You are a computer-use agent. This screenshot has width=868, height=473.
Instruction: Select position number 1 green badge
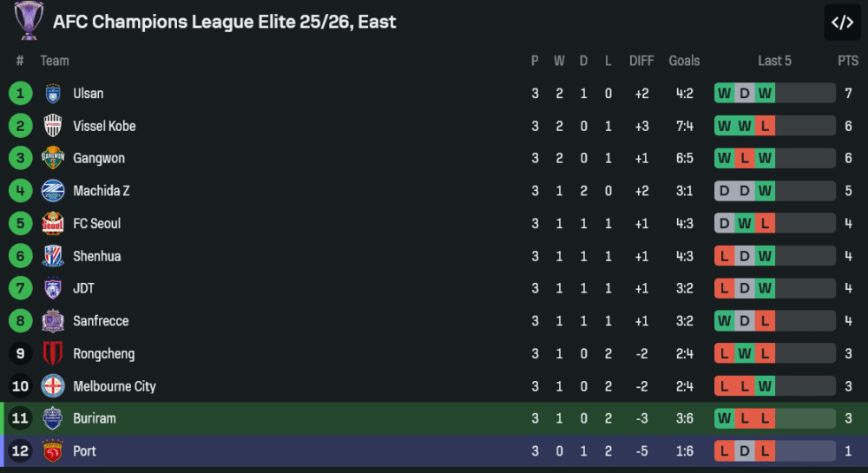pos(20,94)
